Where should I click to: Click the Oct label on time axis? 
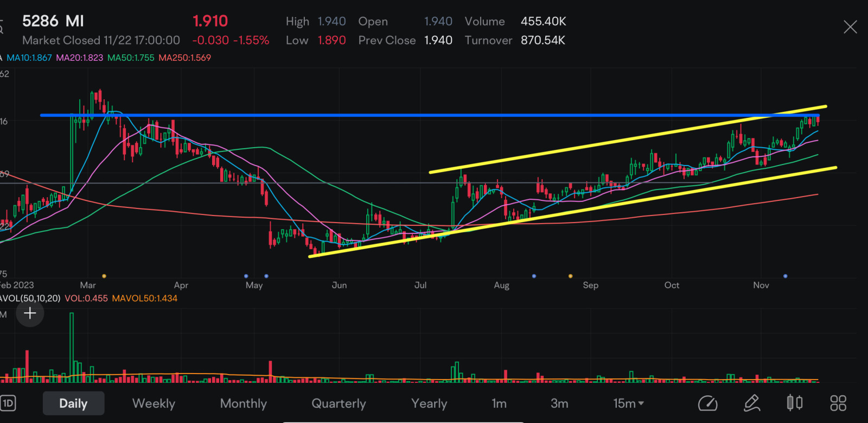672,285
